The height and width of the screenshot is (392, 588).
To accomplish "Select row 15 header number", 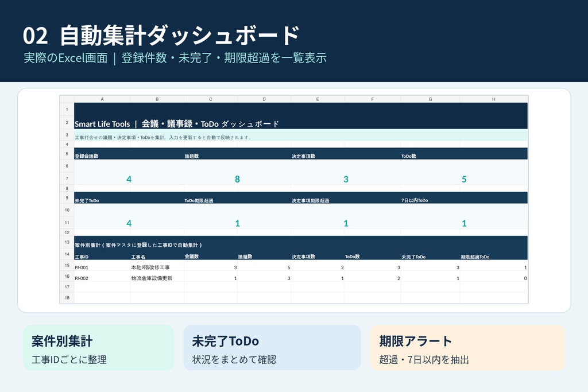I will point(67,265).
